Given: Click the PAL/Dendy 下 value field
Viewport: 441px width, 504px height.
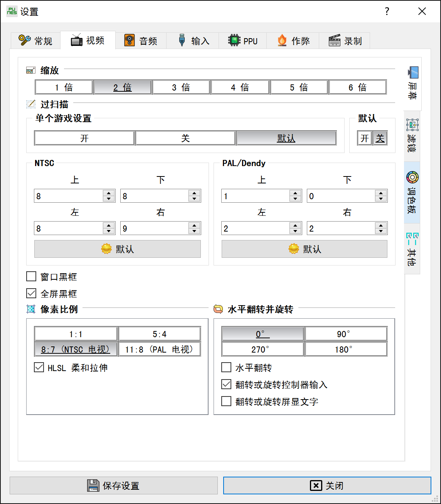Looking at the screenshot, I should pos(341,196).
